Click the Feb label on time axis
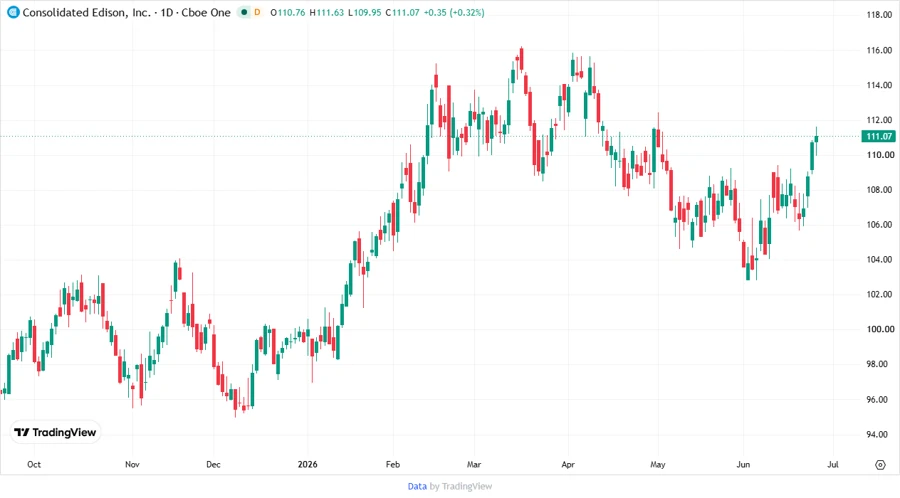 tap(393, 465)
